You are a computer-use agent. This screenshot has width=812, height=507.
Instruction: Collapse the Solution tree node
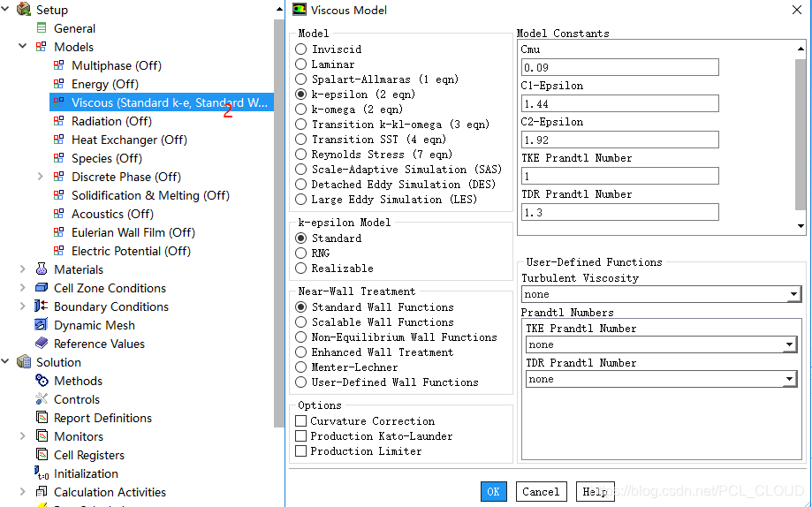pos(5,361)
